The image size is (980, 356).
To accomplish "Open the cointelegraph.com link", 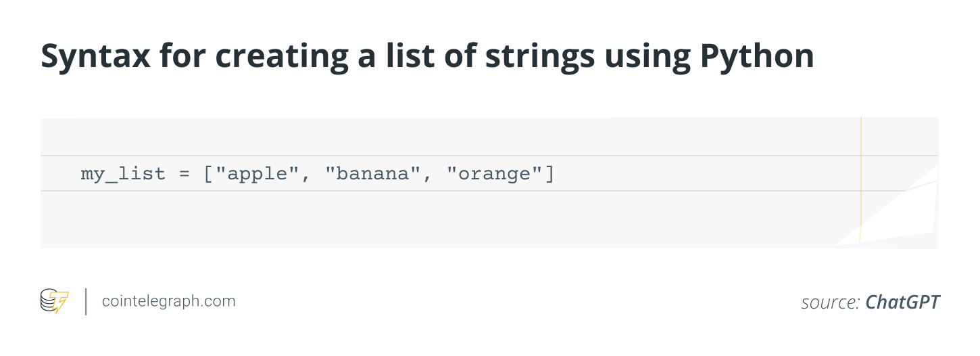I will 168,301.
